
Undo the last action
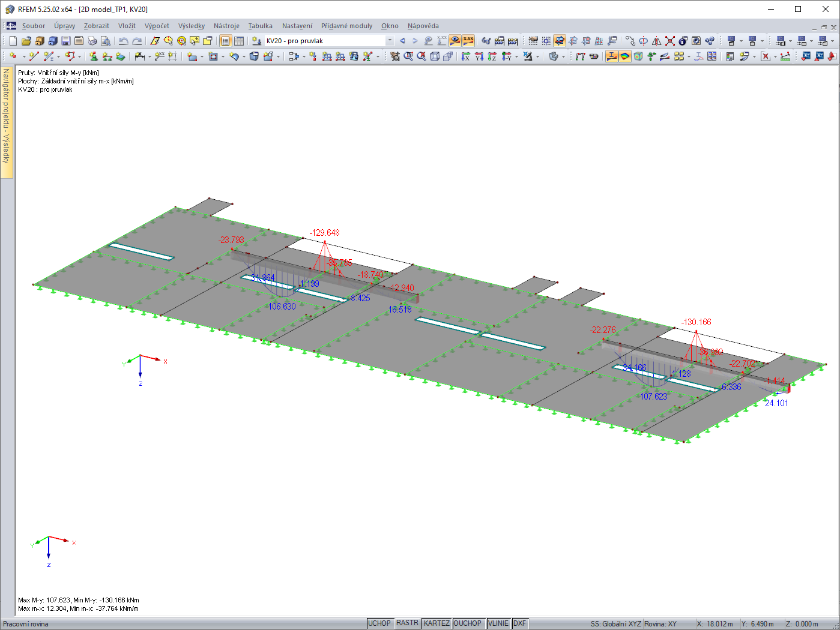point(123,41)
